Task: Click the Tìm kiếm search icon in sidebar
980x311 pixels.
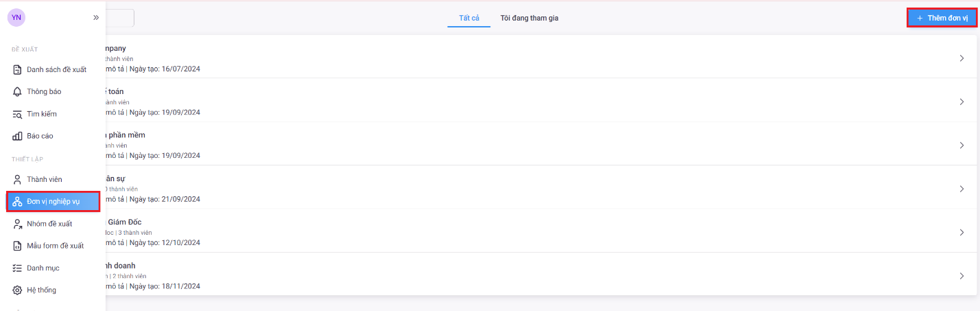Action: pos(18,114)
